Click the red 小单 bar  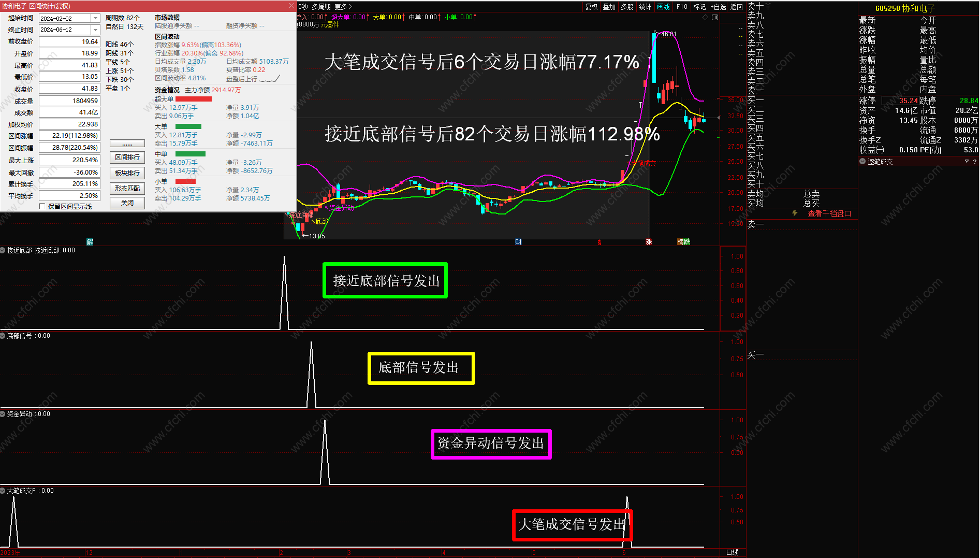tap(185, 181)
